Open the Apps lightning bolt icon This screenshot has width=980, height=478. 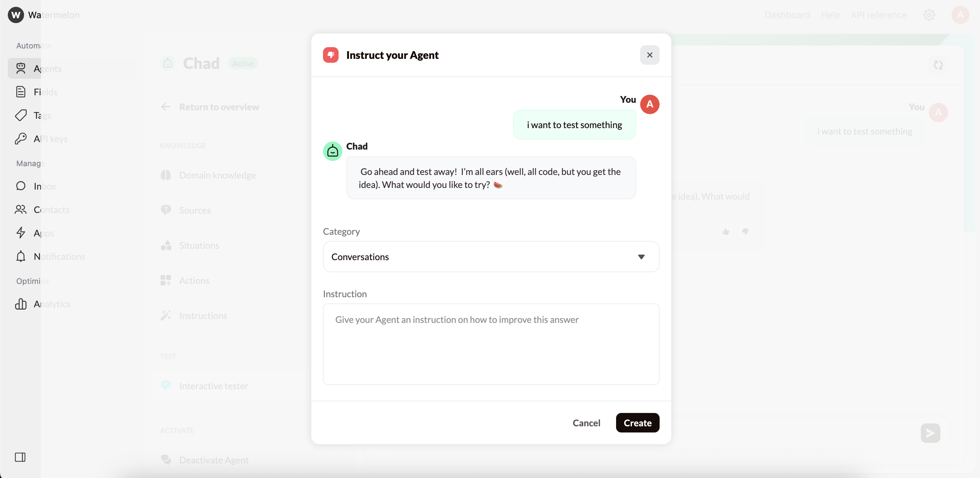20,233
